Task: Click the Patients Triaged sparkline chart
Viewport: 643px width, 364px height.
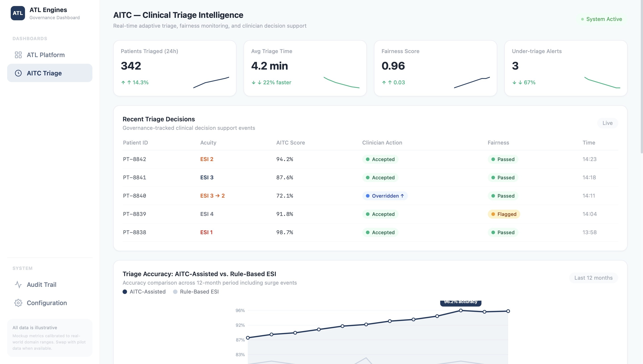Action: click(211, 83)
